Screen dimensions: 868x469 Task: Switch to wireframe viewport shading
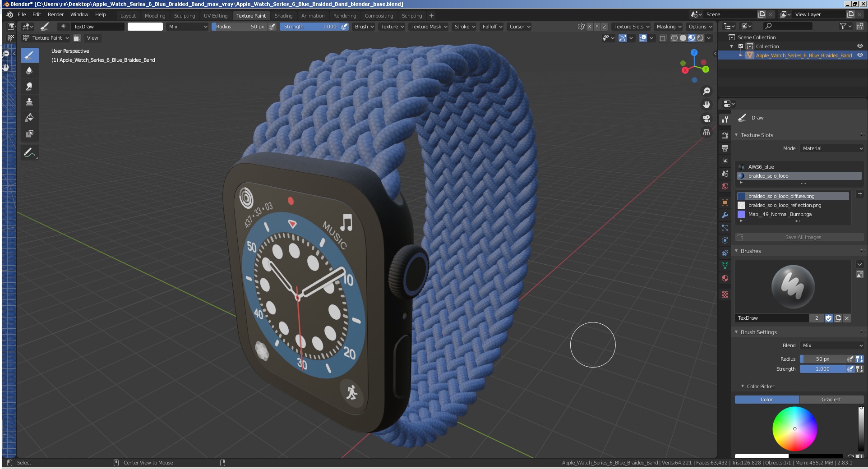(x=674, y=38)
